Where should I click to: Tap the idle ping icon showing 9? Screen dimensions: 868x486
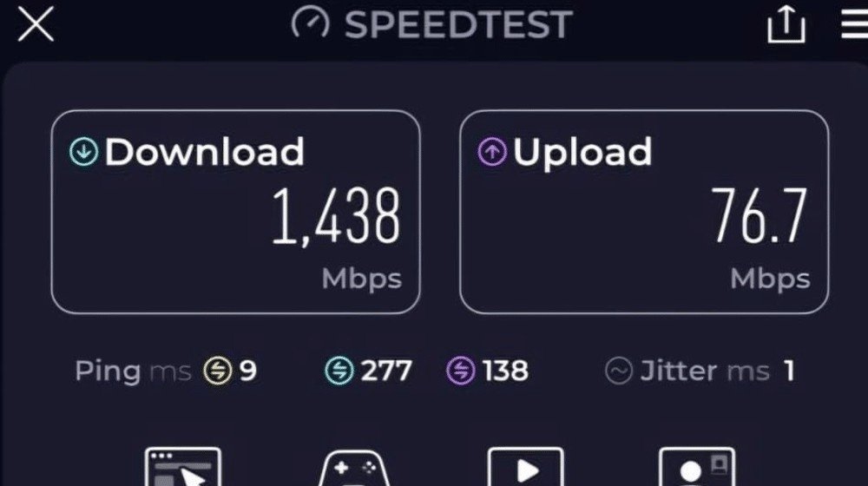pyautogui.click(x=218, y=371)
